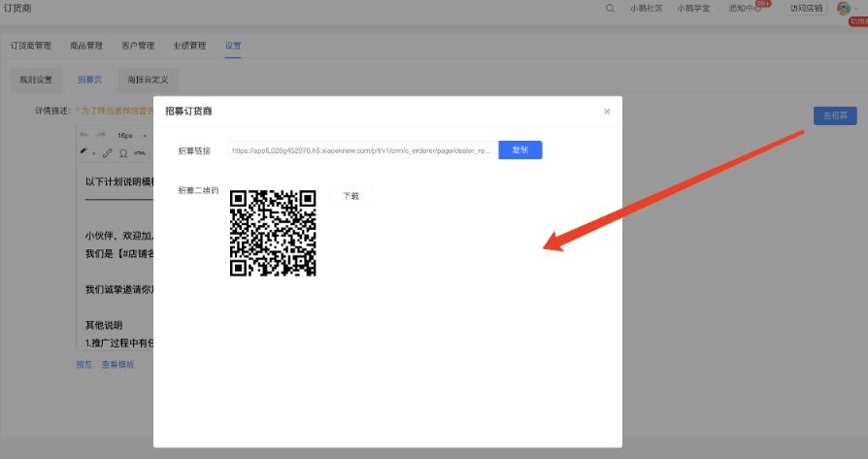Open the 商品管理 tab
Viewport: 868px width, 459px height.
pos(86,46)
